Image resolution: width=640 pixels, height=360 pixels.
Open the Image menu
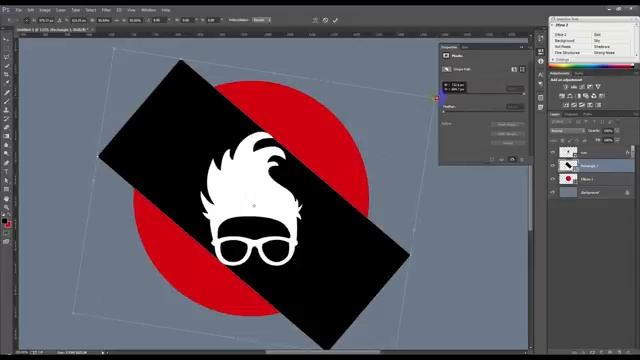[45, 10]
